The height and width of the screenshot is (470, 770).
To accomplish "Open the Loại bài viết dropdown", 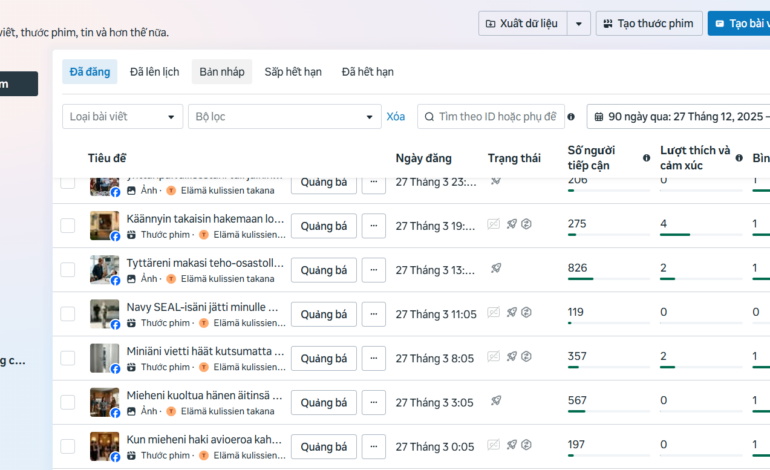I will (x=122, y=117).
